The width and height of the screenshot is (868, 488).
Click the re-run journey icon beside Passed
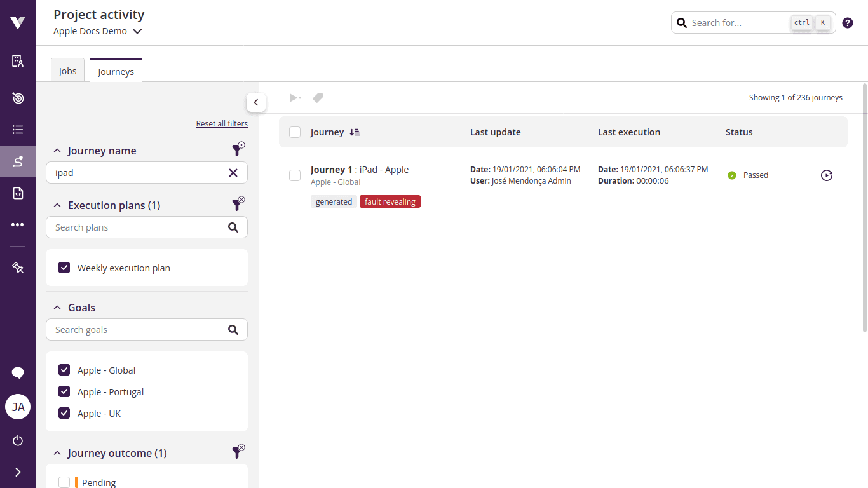pyautogui.click(x=826, y=175)
